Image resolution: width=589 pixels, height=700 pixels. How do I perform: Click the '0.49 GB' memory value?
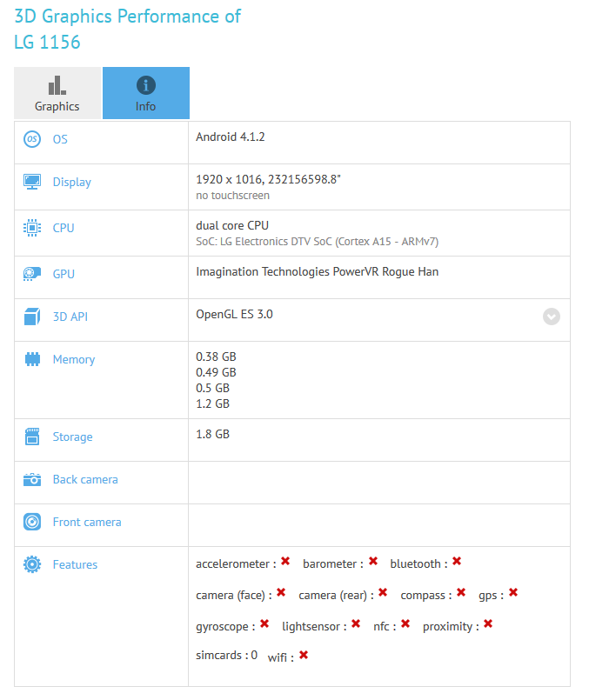coord(216,372)
